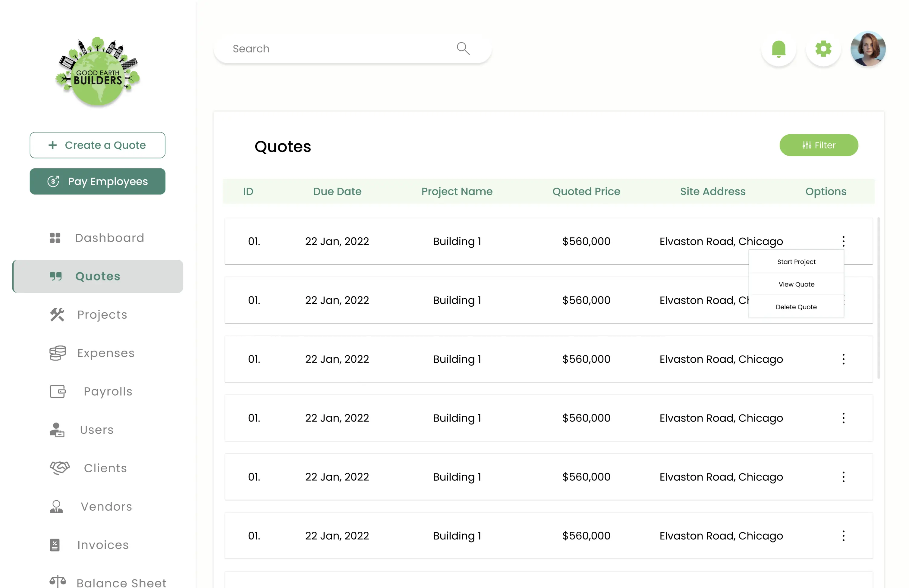Expand the options dots on the fourth quote row

(x=843, y=418)
